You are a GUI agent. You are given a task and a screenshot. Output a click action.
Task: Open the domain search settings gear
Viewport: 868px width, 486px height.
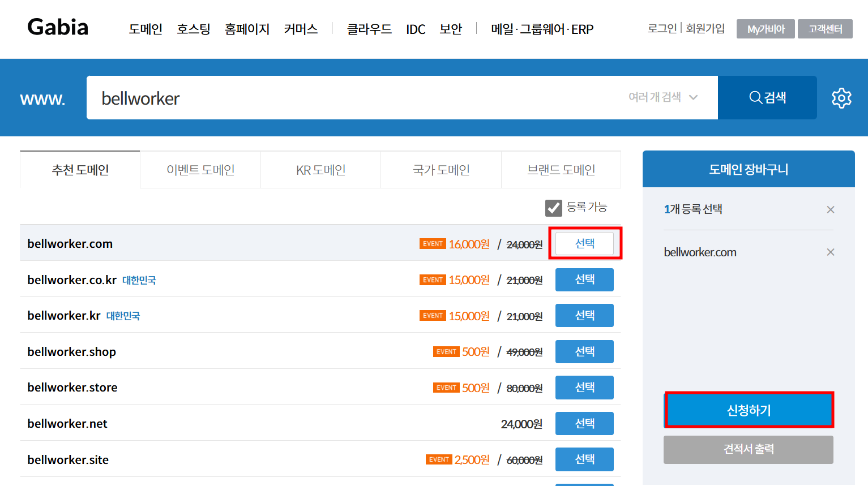pos(841,98)
